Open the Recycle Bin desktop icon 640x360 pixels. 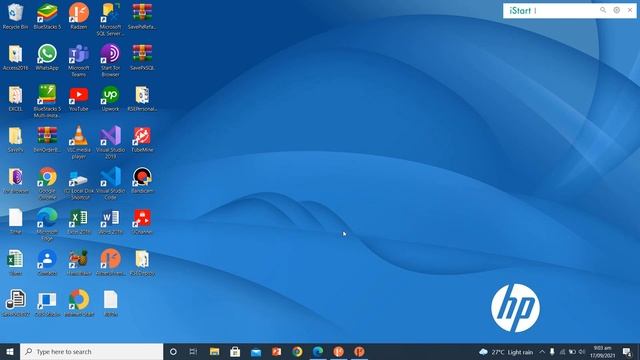tap(16, 16)
